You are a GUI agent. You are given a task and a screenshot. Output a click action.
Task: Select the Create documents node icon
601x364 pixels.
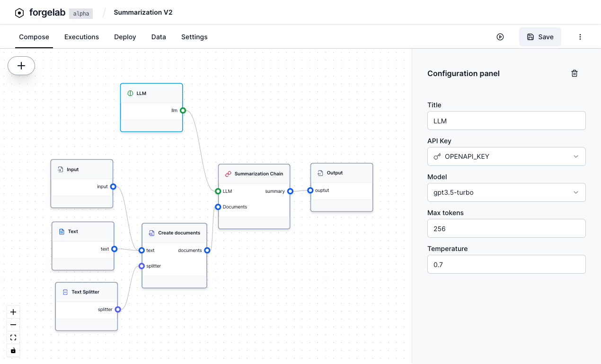click(151, 233)
